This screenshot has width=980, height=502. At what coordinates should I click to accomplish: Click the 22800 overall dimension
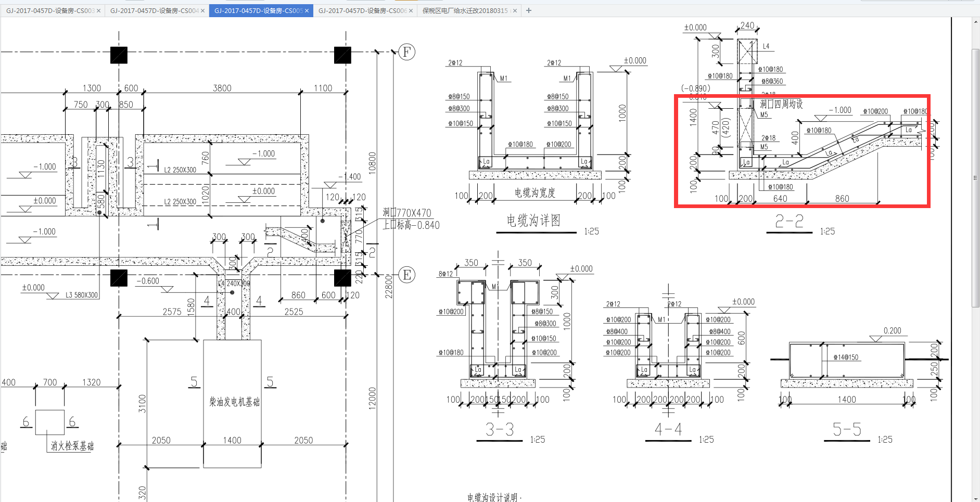click(x=389, y=287)
